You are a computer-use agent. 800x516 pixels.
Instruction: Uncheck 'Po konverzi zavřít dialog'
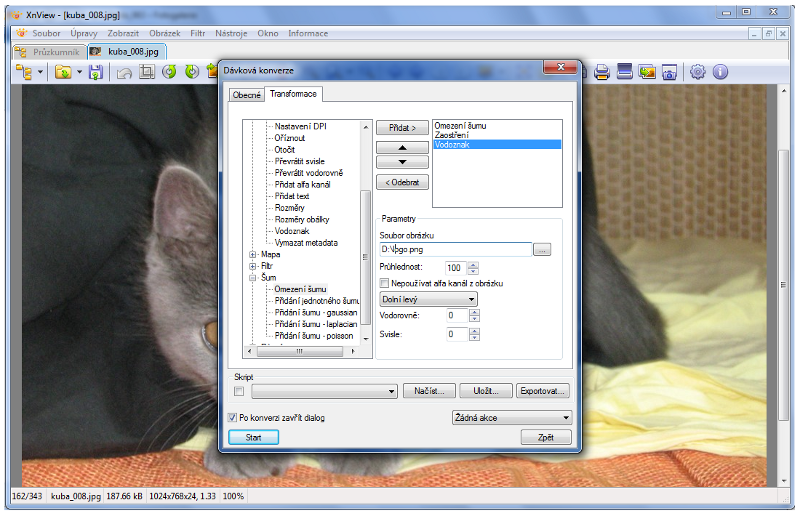[233, 418]
